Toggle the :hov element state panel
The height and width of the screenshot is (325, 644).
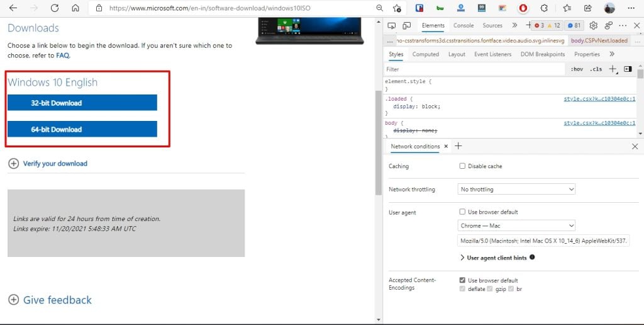[577, 69]
